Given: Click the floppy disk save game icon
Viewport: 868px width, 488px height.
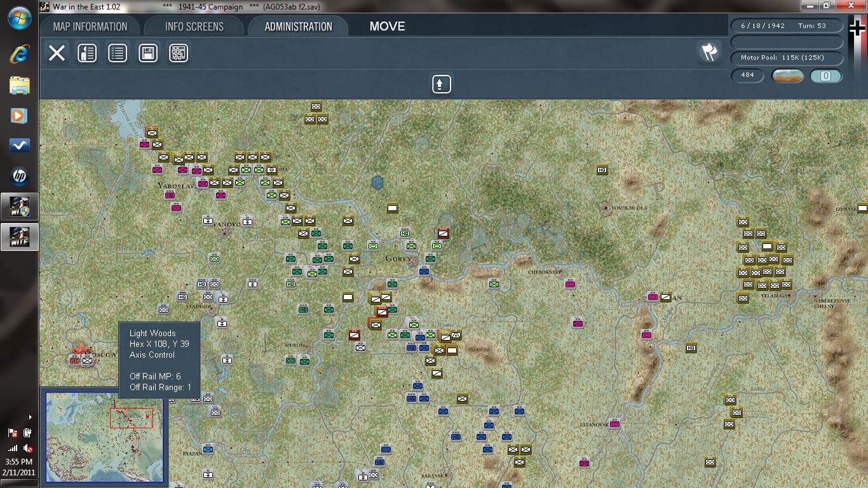Looking at the screenshot, I should [x=148, y=53].
